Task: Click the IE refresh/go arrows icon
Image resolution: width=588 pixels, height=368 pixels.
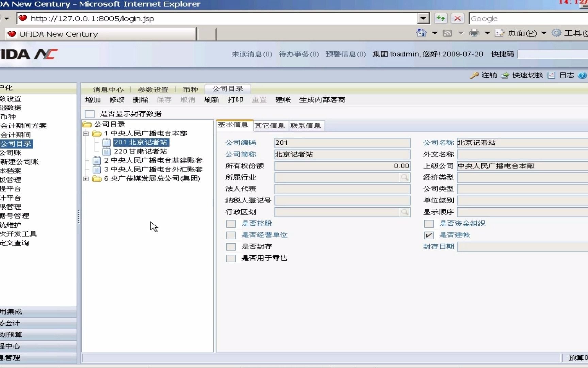Action: [x=441, y=18]
